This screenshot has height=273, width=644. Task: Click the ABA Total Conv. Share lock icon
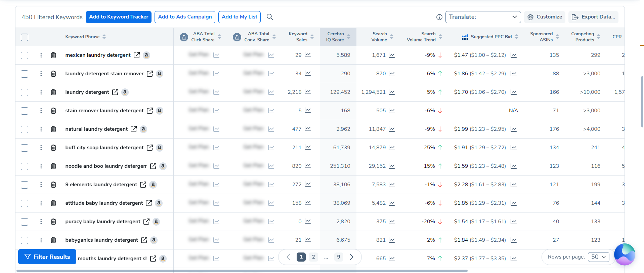(237, 37)
